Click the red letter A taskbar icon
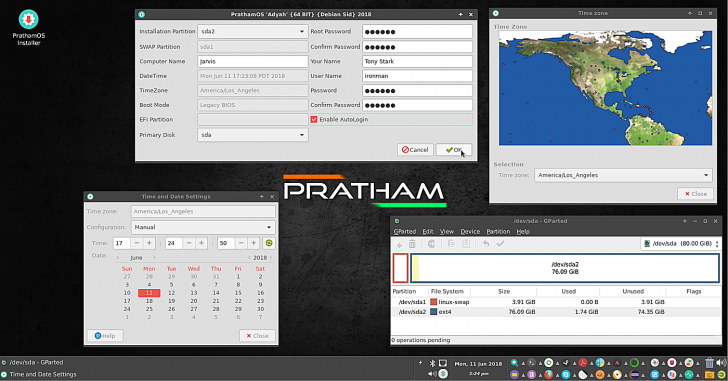 click(617, 363)
